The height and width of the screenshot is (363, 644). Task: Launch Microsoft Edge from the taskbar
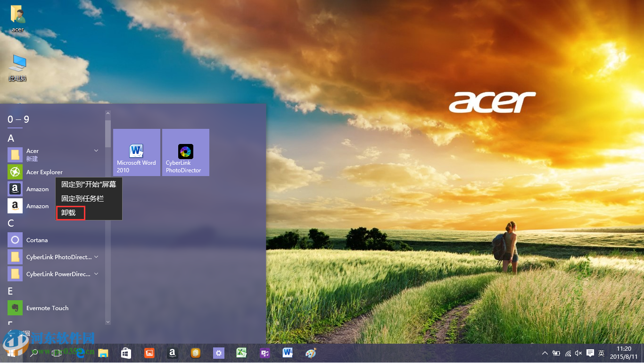(x=80, y=353)
